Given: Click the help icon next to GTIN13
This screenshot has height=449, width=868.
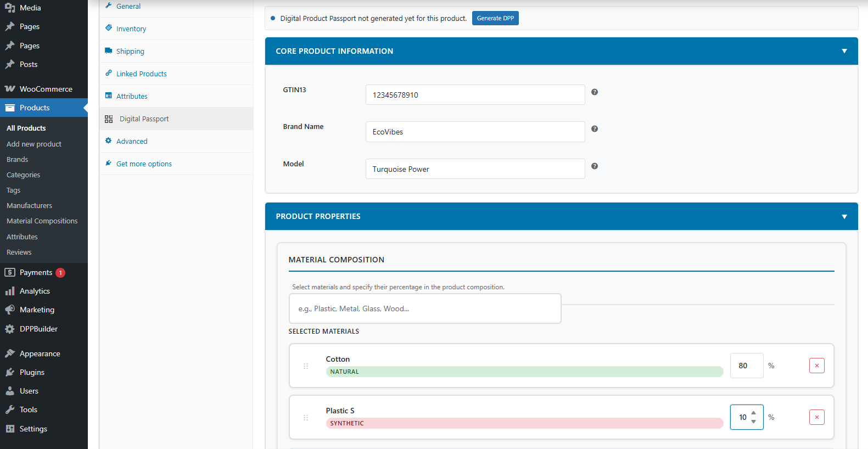Looking at the screenshot, I should tap(594, 92).
